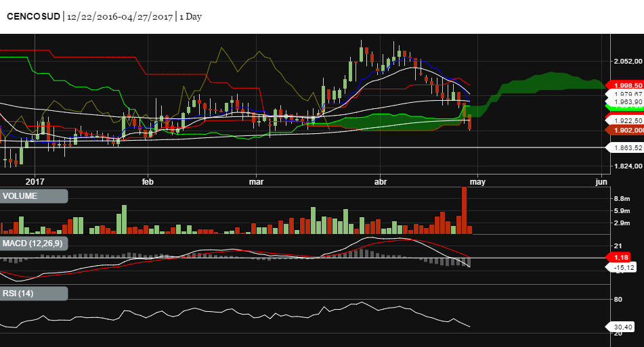Click the 1.824,00 price axis label
644x347 pixels.
click(628, 166)
